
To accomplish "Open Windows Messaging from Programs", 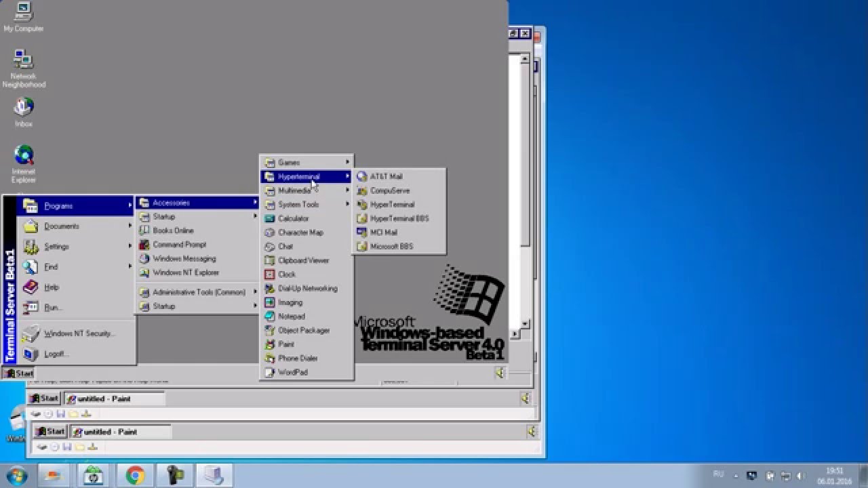I will (x=197, y=258).
